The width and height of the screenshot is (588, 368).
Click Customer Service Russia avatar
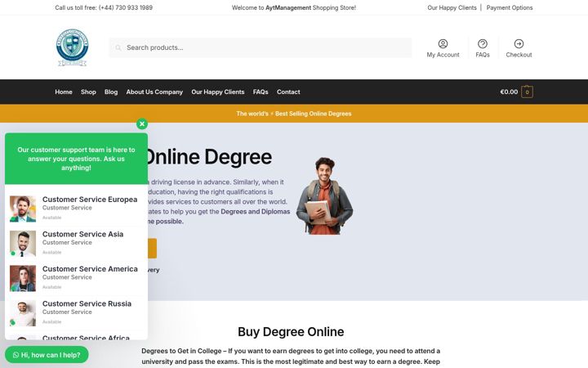click(x=23, y=312)
